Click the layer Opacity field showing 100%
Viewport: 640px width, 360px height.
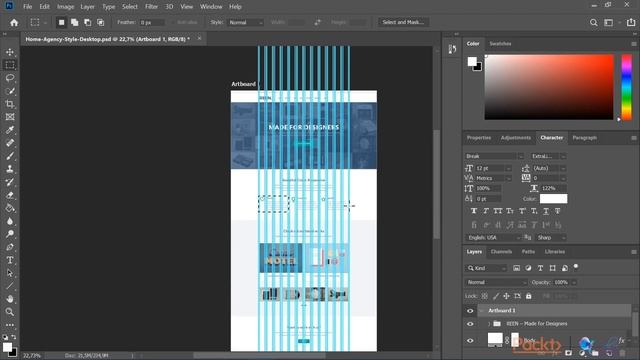pos(563,282)
